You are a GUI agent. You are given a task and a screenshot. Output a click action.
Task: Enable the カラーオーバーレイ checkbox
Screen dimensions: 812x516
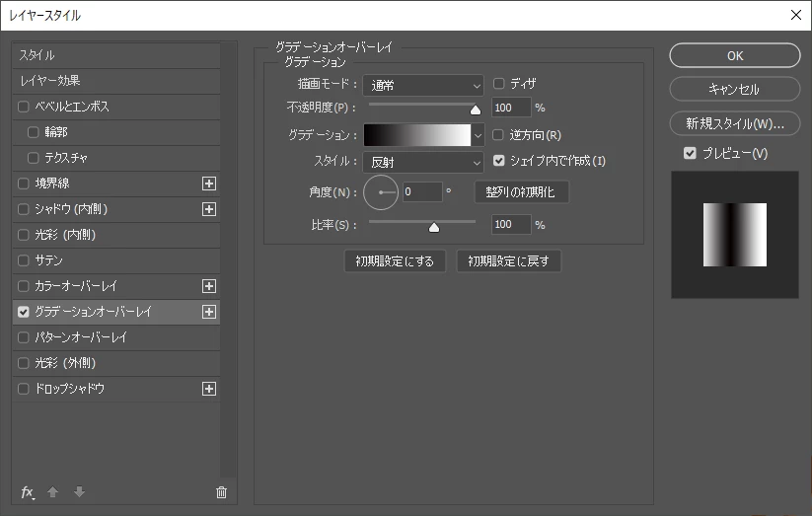point(24,286)
